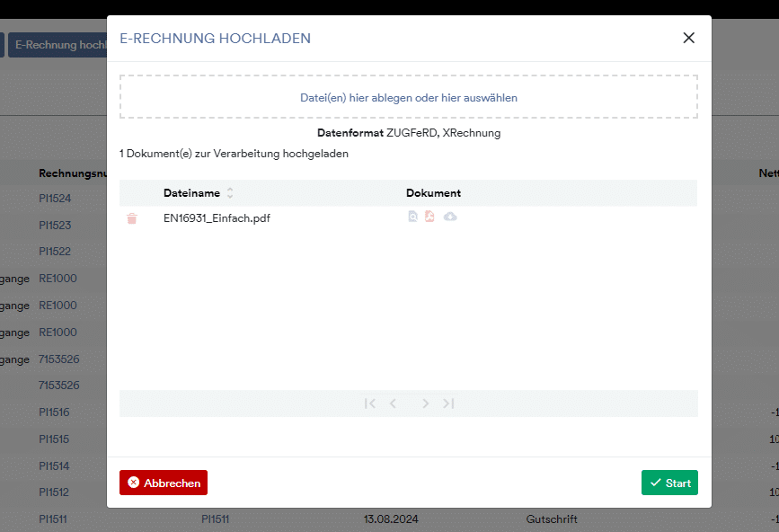779x532 pixels.
Task: Click the Dateiname column header
Action: pos(191,192)
